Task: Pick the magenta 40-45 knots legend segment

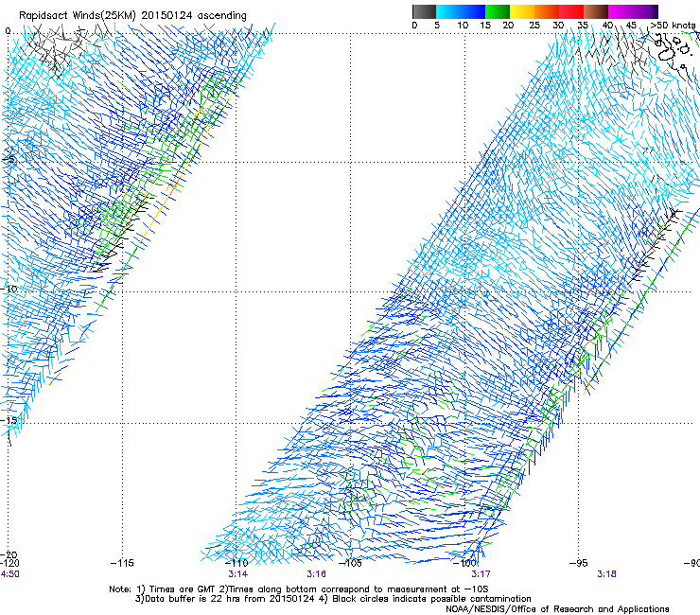Action: click(x=621, y=11)
